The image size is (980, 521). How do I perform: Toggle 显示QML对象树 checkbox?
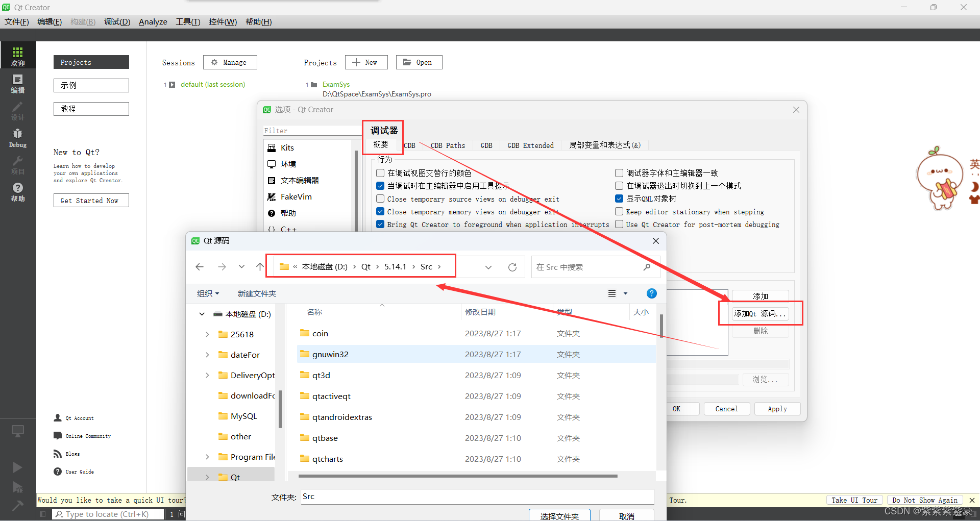619,199
